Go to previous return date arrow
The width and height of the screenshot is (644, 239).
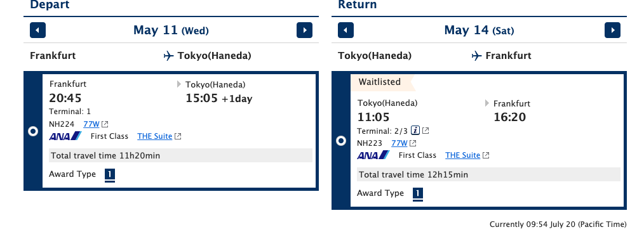(346, 30)
